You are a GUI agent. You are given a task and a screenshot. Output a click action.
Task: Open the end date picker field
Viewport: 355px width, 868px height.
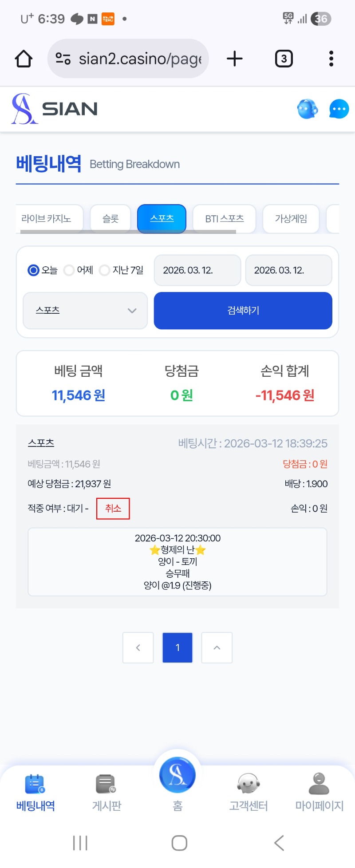pyautogui.click(x=288, y=270)
